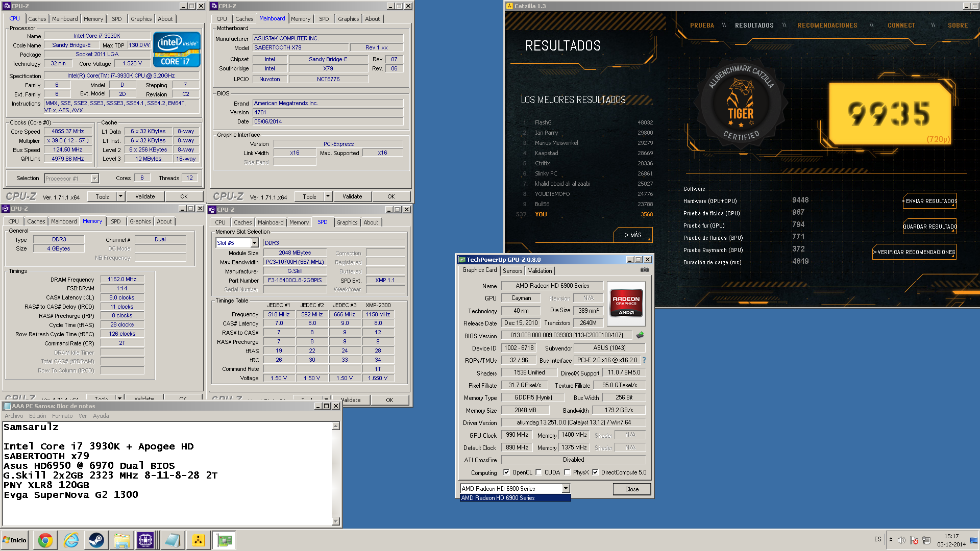Screen dimensions: 980x551
Task: Open the Processor #1 selection dropdown
Action: (x=94, y=179)
